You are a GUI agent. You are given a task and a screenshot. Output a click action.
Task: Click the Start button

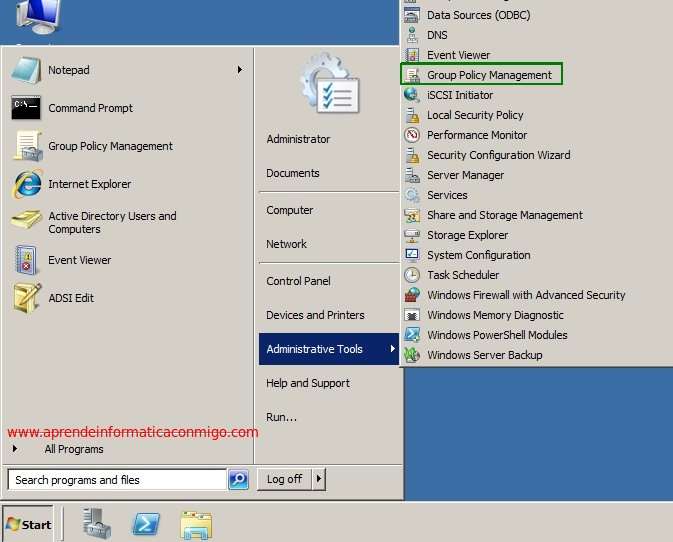tap(28, 524)
